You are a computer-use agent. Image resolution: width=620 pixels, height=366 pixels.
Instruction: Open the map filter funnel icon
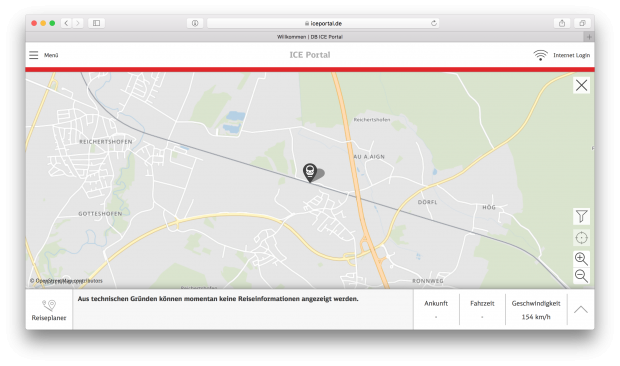[x=581, y=216]
